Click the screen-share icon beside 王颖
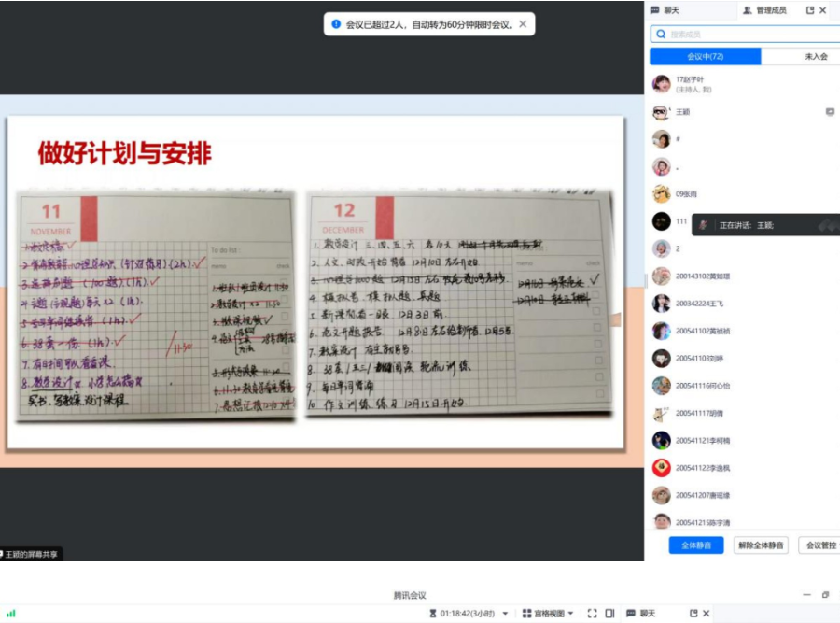 click(830, 112)
